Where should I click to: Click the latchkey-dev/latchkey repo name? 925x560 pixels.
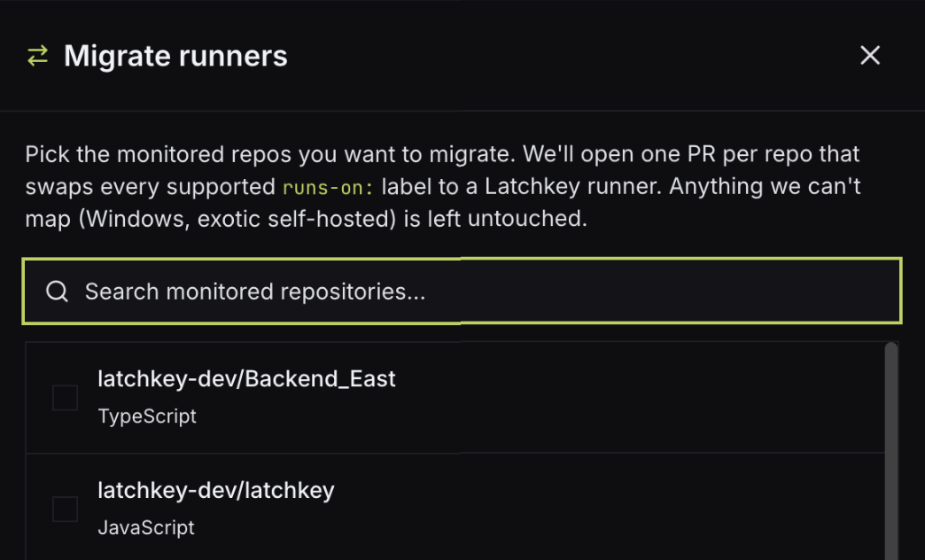coord(216,490)
